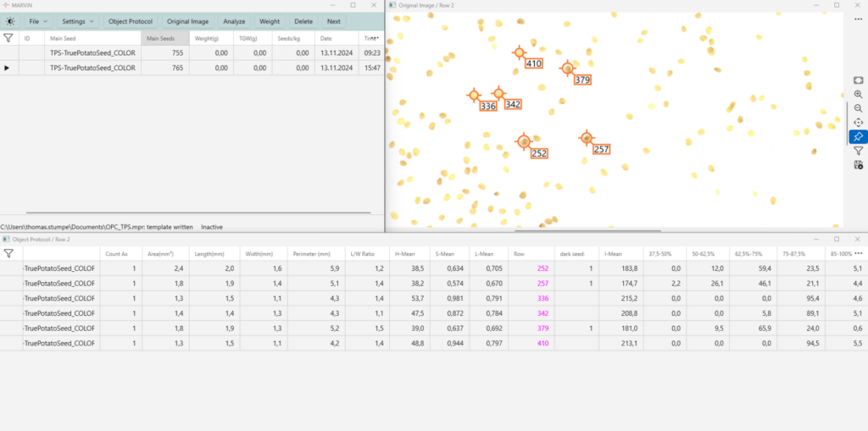The height and width of the screenshot is (431, 868).
Task: Click the fit-to-window icon in image viewer
Action: (x=858, y=80)
